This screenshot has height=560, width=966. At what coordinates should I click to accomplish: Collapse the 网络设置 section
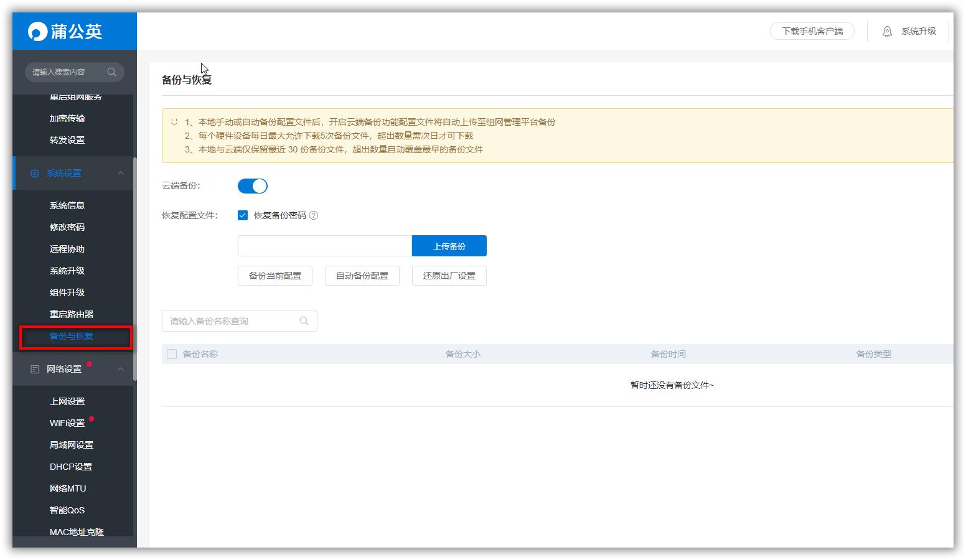(x=121, y=368)
